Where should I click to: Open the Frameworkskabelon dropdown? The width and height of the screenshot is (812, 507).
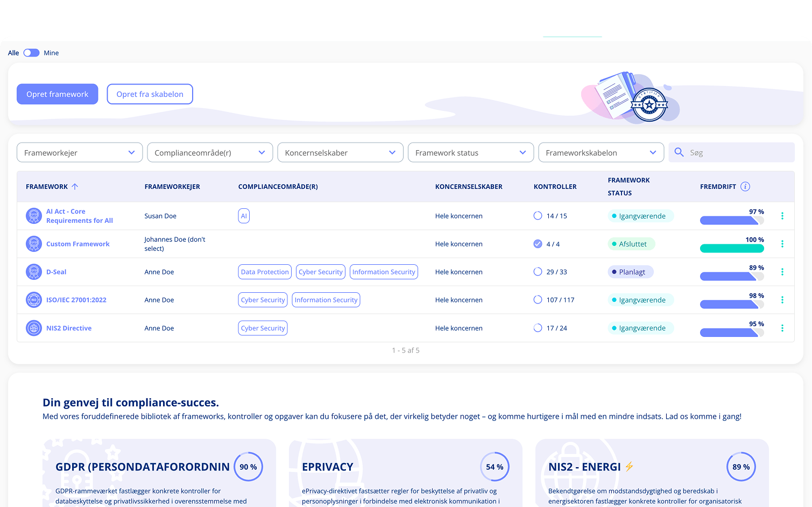coord(601,152)
